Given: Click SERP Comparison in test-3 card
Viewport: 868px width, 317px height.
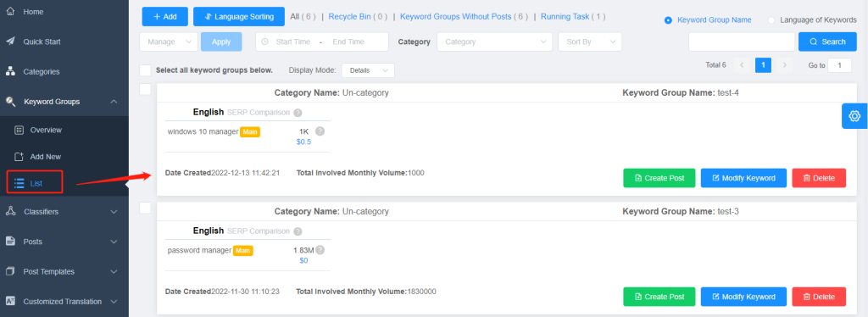Looking at the screenshot, I should point(259,231).
